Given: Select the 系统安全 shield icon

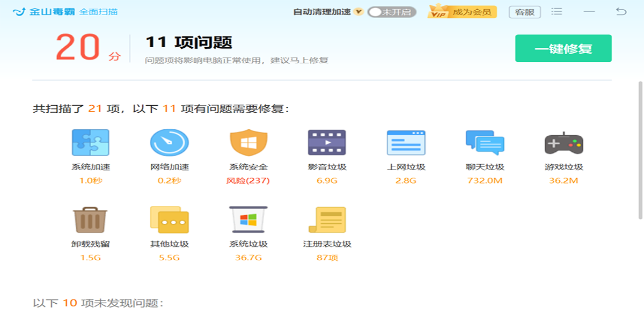Looking at the screenshot, I should [248, 143].
